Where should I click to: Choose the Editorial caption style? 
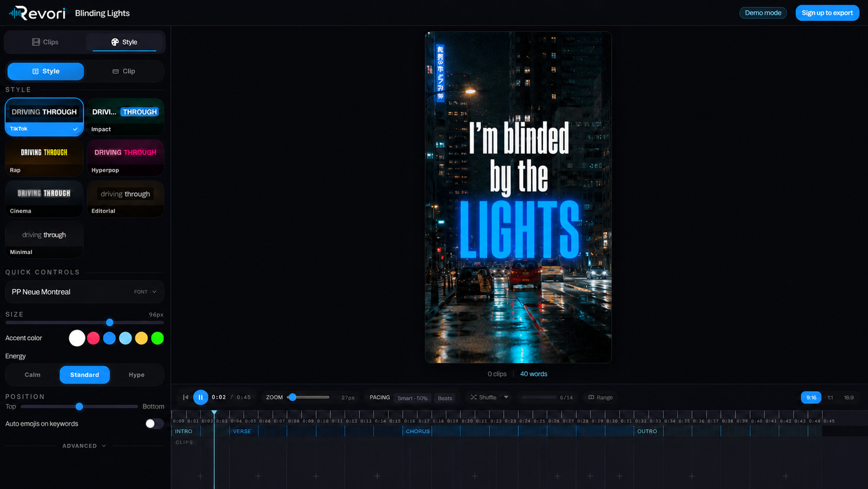tap(126, 199)
